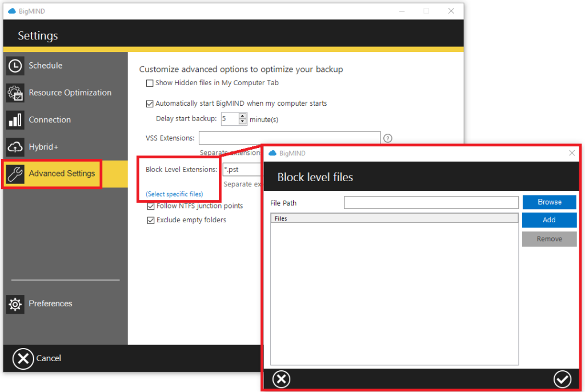This screenshot has height=392, width=585.
Task: Click the VSS Extensions question mark help icon
Action: [x=388, y=138]
